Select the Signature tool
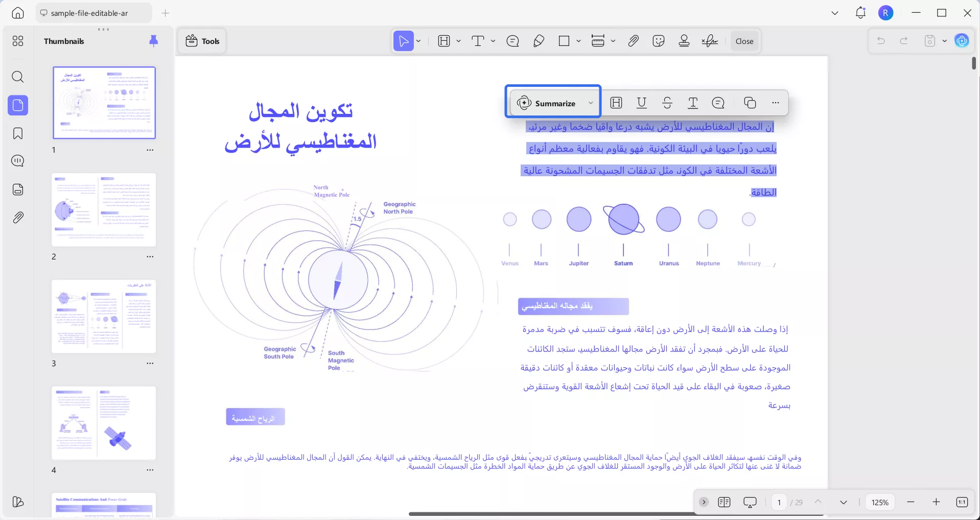980x520 pixels. click(710, 41)
